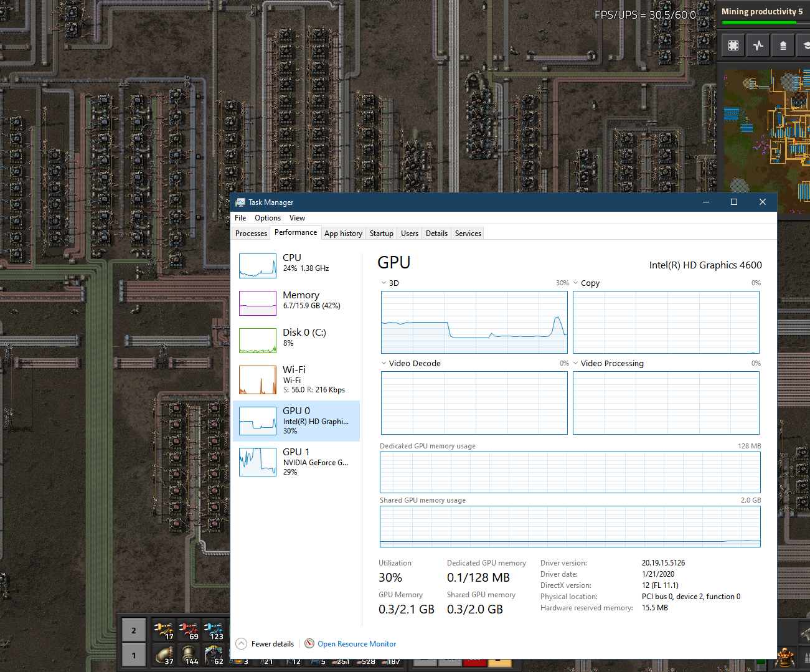
Task: Click the Shared GPU memory usage graph
Action: pyautogui.click(x=570, y=526)
